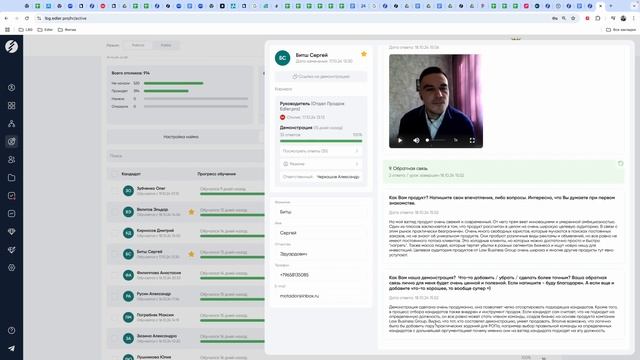Open candidate Погребняк Максим
The width and height of the screenshot is (640, 360).
click(x=155, y=315)
